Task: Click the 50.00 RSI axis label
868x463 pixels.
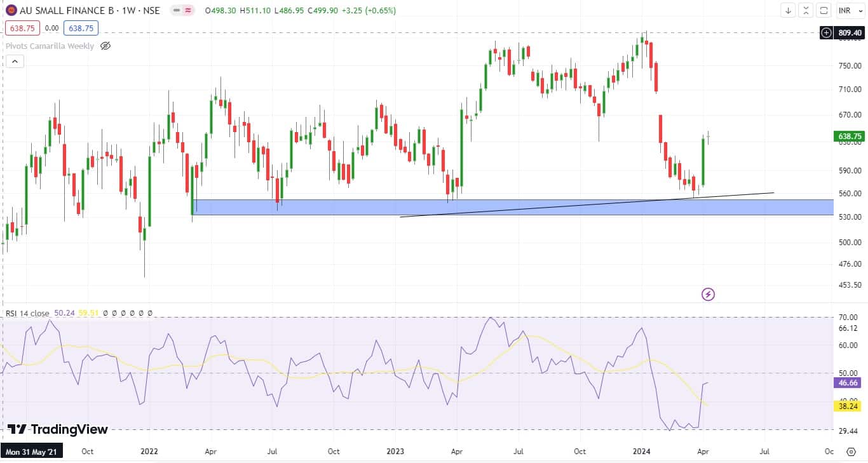Action: 850,372
